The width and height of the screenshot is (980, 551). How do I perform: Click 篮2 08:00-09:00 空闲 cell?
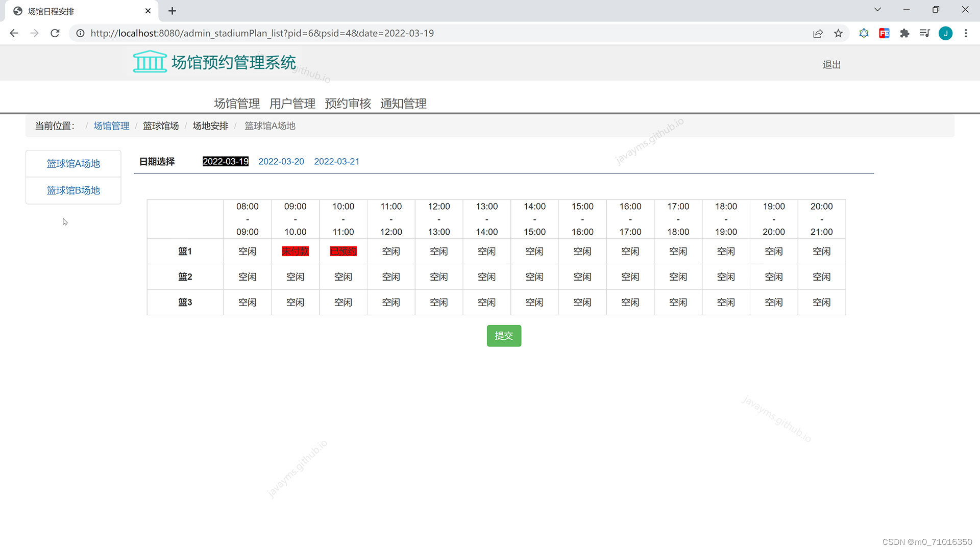pyautogui.click(x=248, y=277)
